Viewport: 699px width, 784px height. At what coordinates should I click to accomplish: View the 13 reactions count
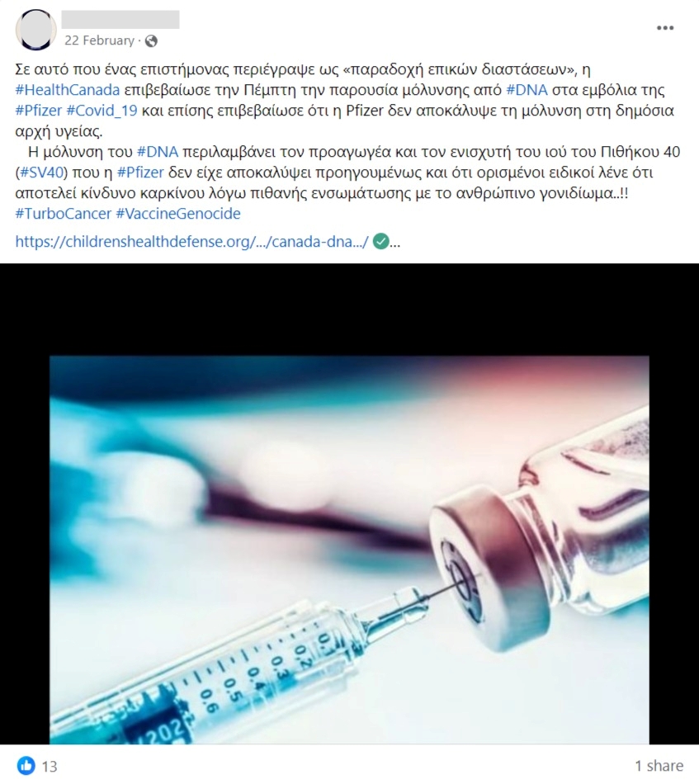tap(50, 766)
